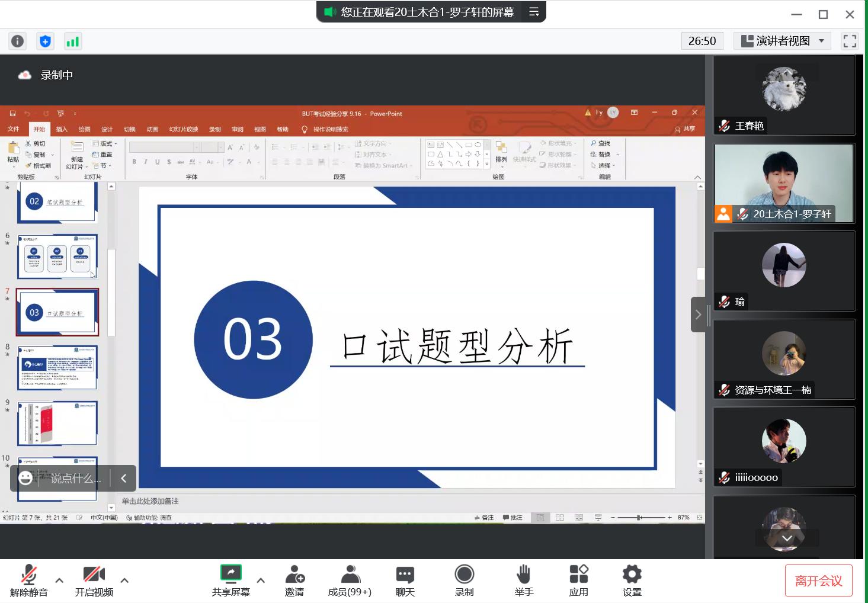The width and height of the screenshot is (868, 603).
Task: Unmute microphone with 解除静音
Action: click(28, 580)
